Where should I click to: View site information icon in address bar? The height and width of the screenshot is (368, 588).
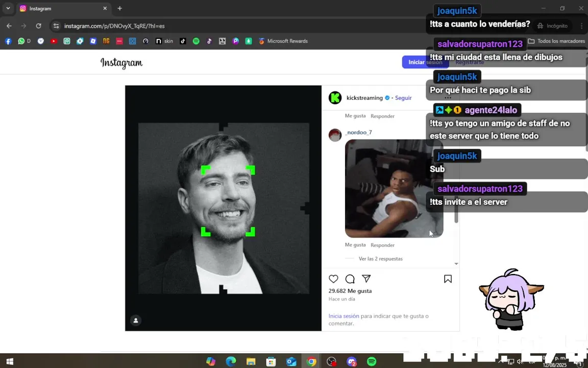pos(56,26)
